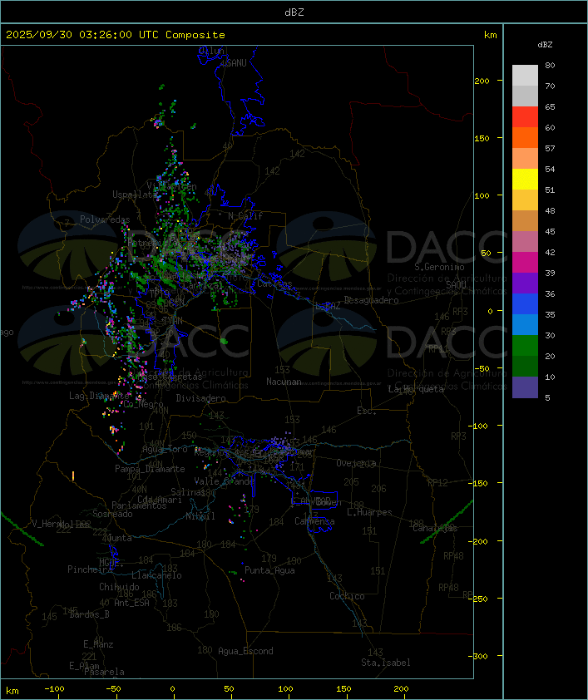The width and height of the screenshot is (588, 700).
Task: Pick the blue 35-36 dBZ legend swatch
Action: click(525, 303)
